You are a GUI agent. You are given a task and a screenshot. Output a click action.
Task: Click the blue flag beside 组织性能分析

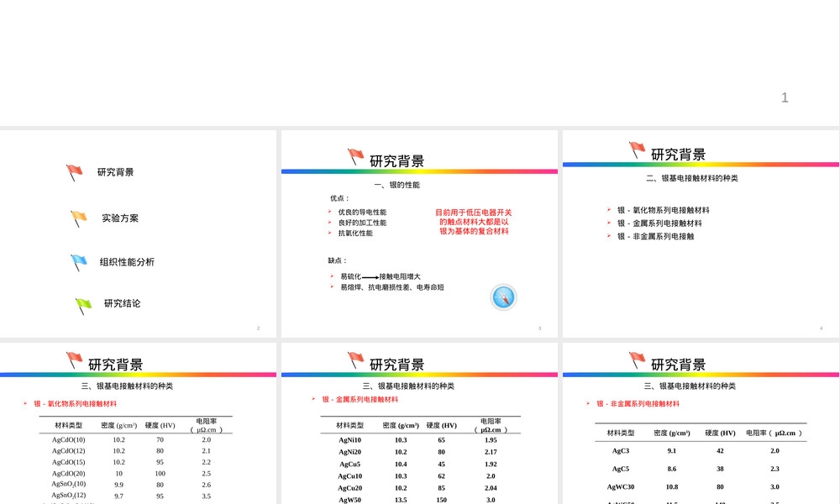[79, 262]
